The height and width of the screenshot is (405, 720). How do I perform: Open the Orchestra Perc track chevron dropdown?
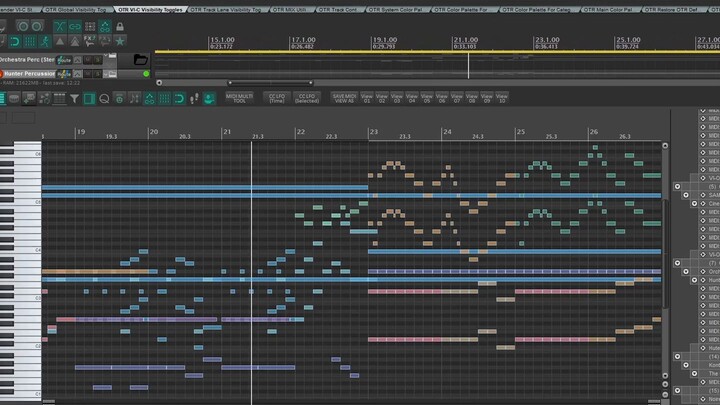(106, 57)
